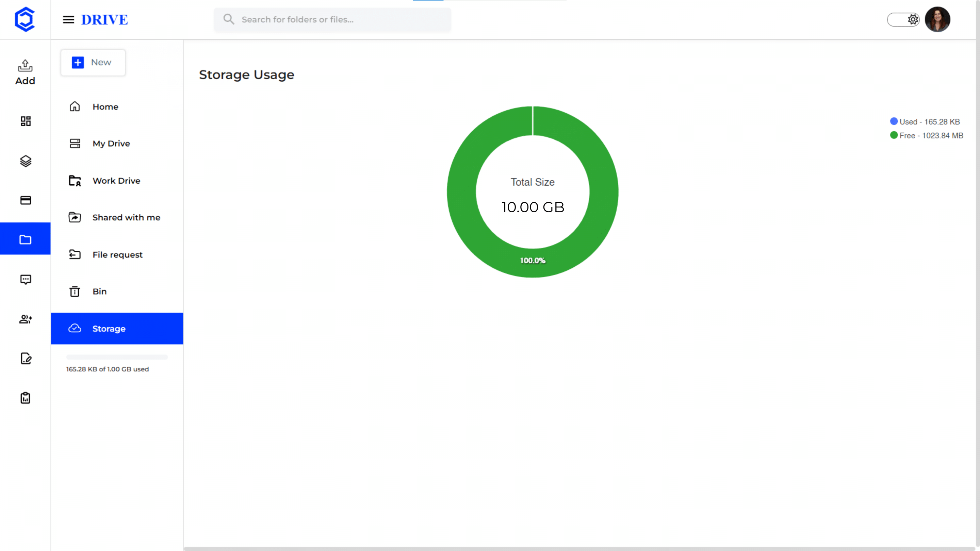This screenshot has width=980, height=551.
Task: Click the 'Free - 1023.84 MB' legend label
Action: click(931, 135)
